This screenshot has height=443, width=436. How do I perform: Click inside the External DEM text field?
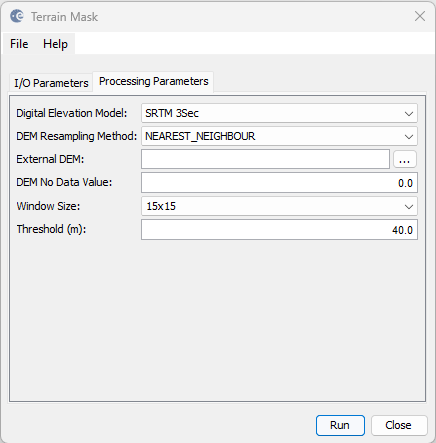click(x=265, y=159)
